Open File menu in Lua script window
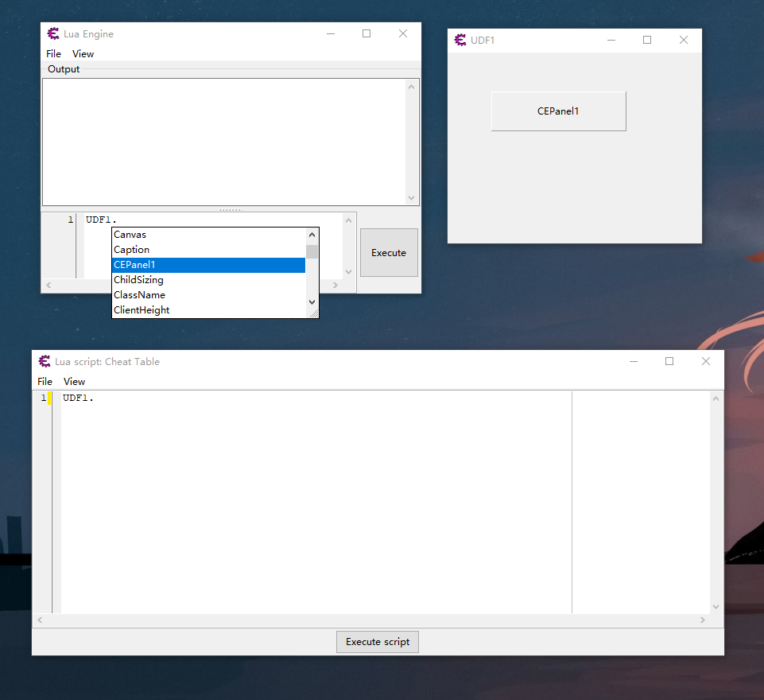 45,382
